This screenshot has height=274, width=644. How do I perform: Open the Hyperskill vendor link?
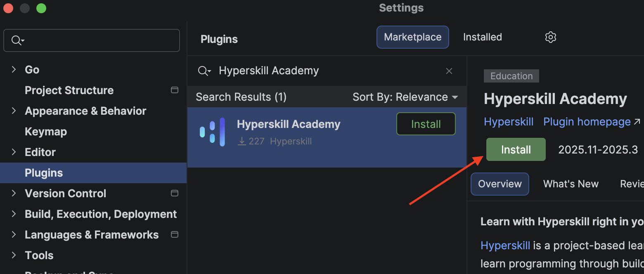pos(509,122)
